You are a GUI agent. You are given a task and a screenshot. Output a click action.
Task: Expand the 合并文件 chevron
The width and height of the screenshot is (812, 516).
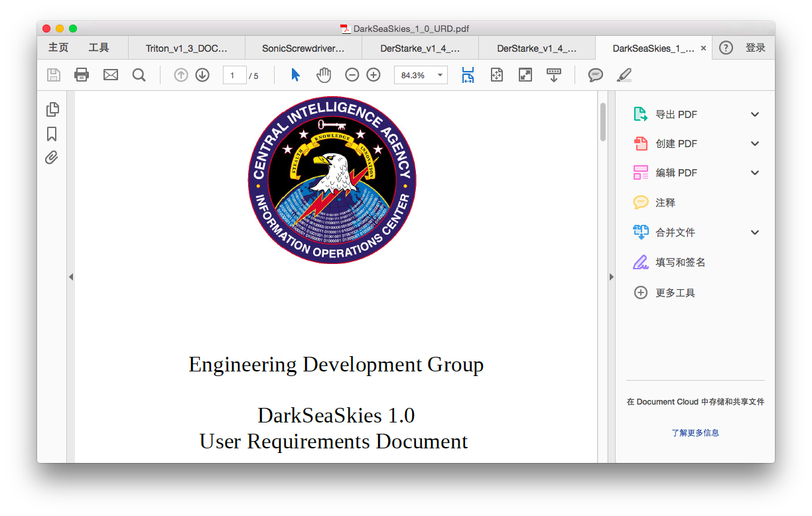point(755,232)
